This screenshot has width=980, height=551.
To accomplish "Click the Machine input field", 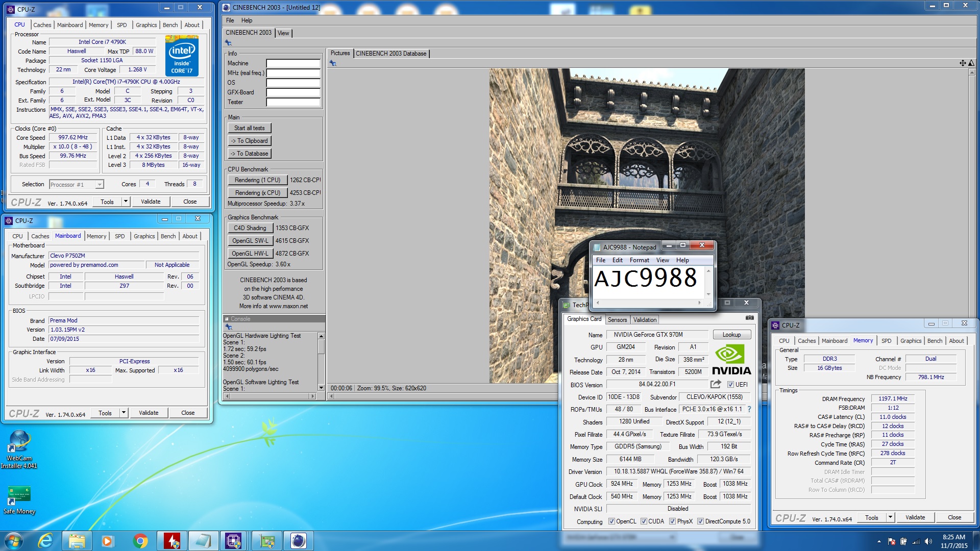I will 293,64.
